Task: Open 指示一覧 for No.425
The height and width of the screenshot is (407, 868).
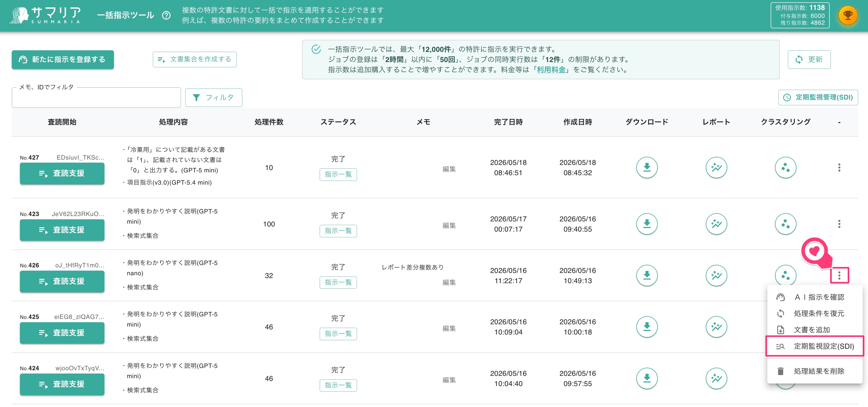Action: (338, 334)
